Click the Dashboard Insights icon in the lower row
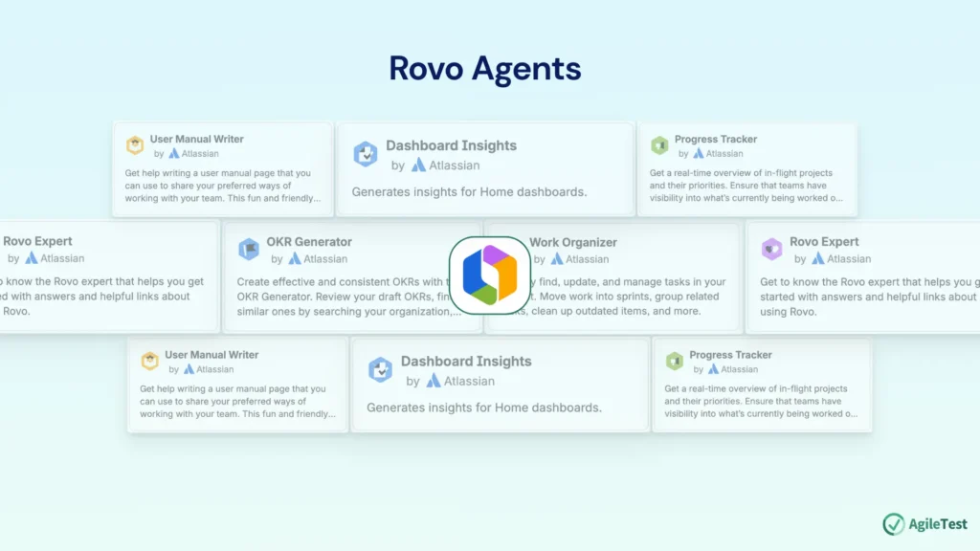Screen dimensions: 980x551 381,369
